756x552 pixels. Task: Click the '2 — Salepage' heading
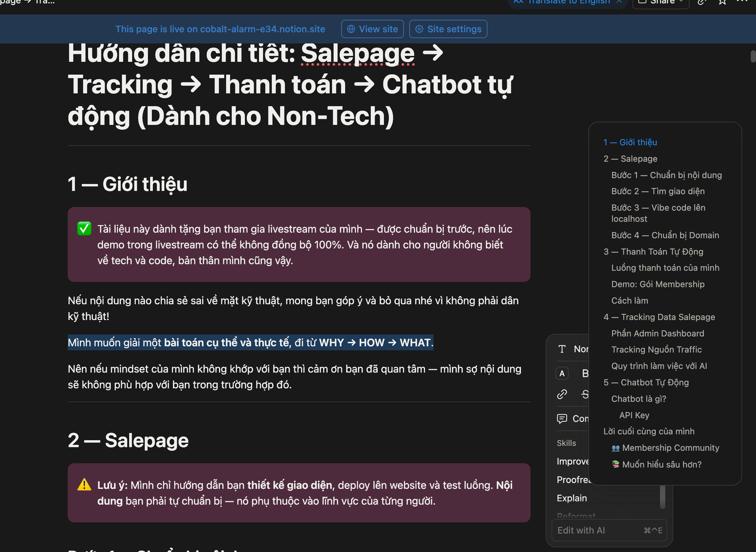(x=128, y=441)
